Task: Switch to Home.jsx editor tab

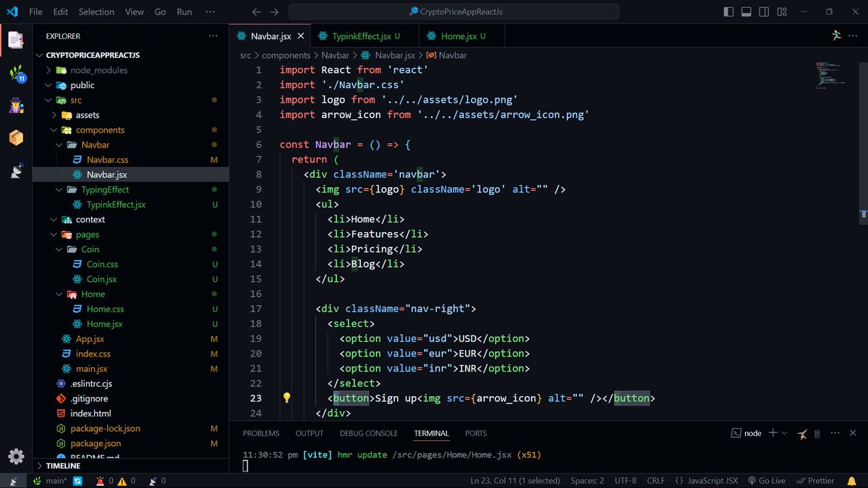Action: click(x=463, y=36)
